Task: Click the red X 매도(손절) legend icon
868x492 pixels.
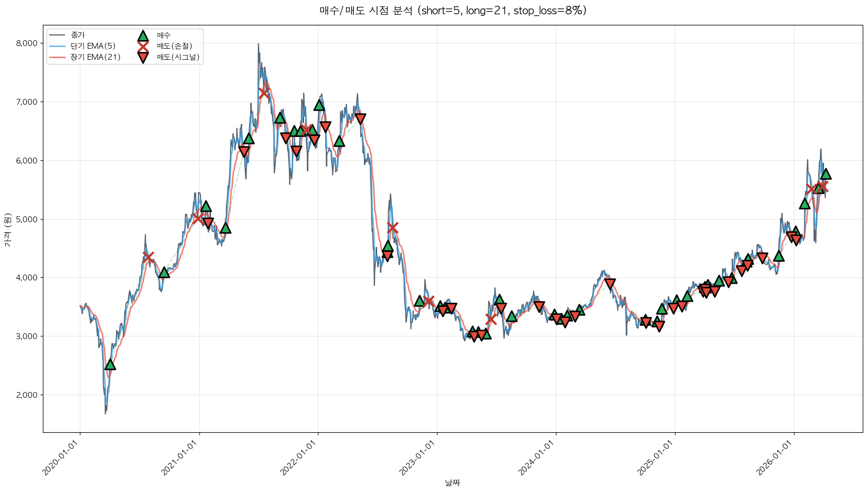Action: 143,47
